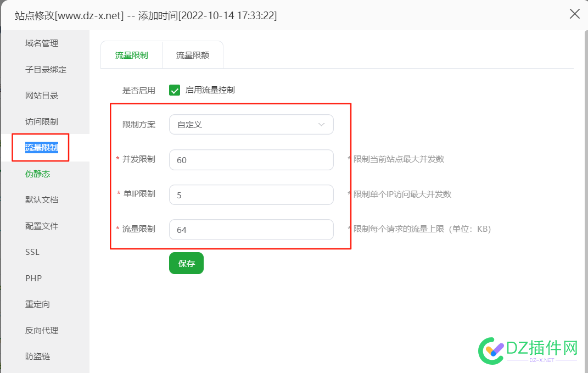Screen dimensions: 588x373
Task: Switch to the 流量限额 tab
Action: click(193, 55)
